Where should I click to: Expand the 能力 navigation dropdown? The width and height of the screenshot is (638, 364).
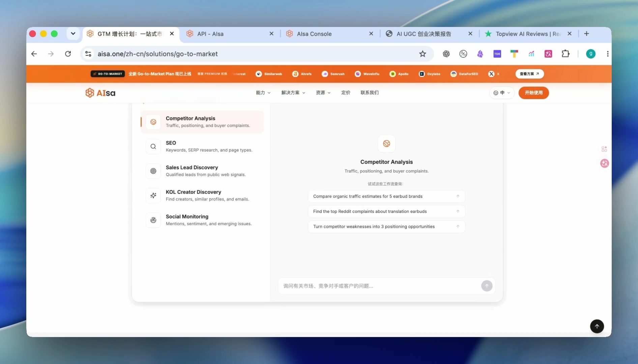click(x=263, y=93)
